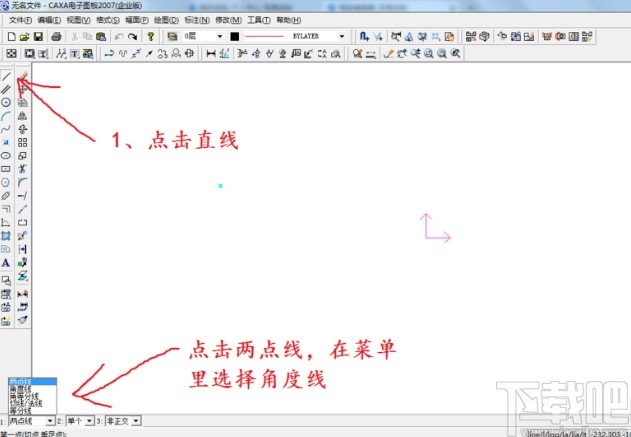
Task: Choose 角度线 from the open list
Action: tap(32, 389)
